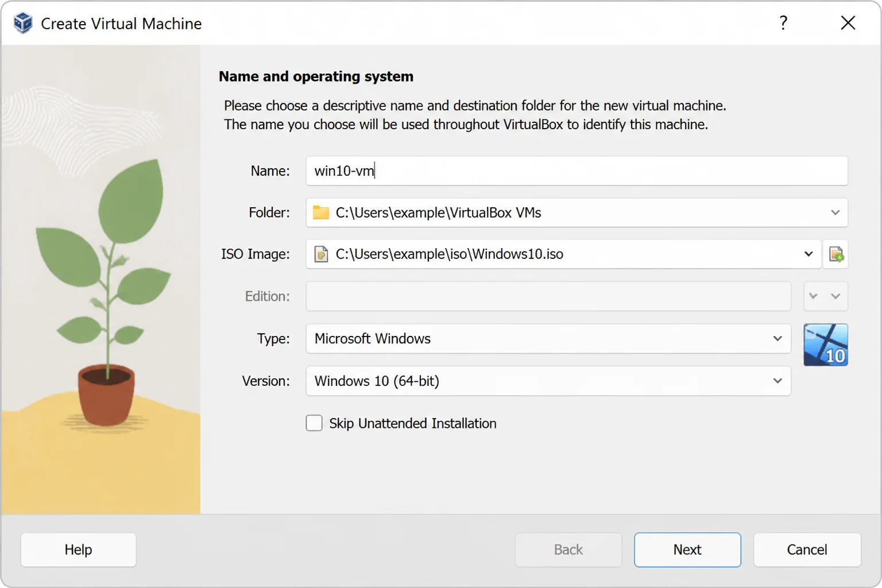This screenshot has height=588, width=882.
Task: Click the VirtualBox cube icon in title bar
Action: tap(23, 23)
